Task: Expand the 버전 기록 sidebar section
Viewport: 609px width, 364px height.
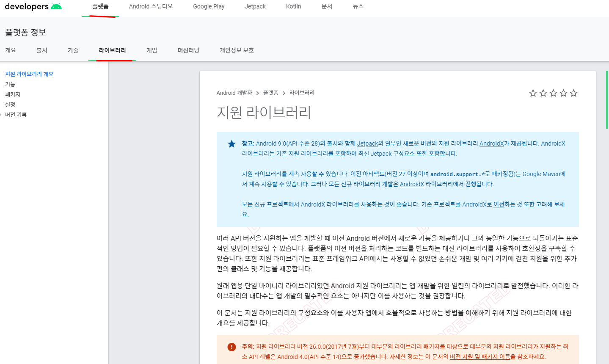Action: 1,115
